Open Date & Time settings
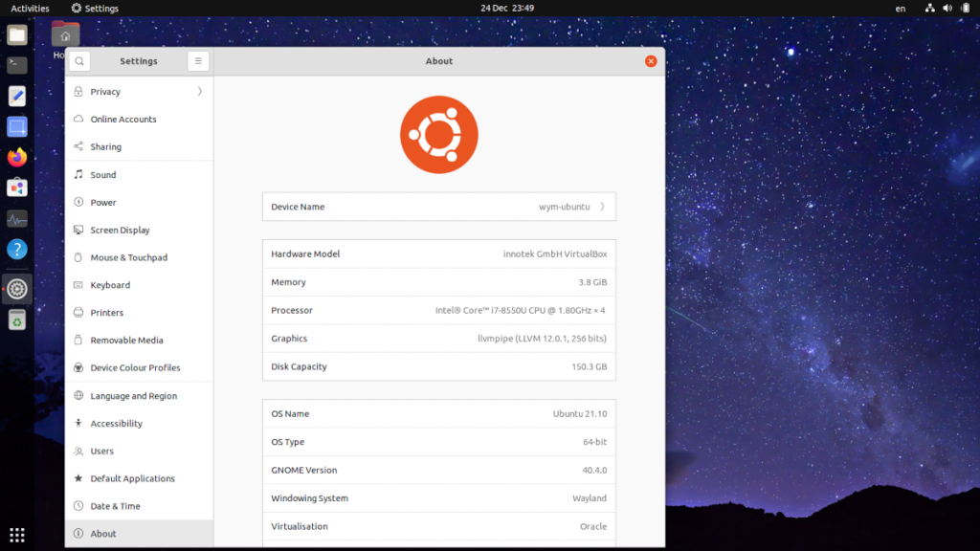 click(x=139, y=505)
